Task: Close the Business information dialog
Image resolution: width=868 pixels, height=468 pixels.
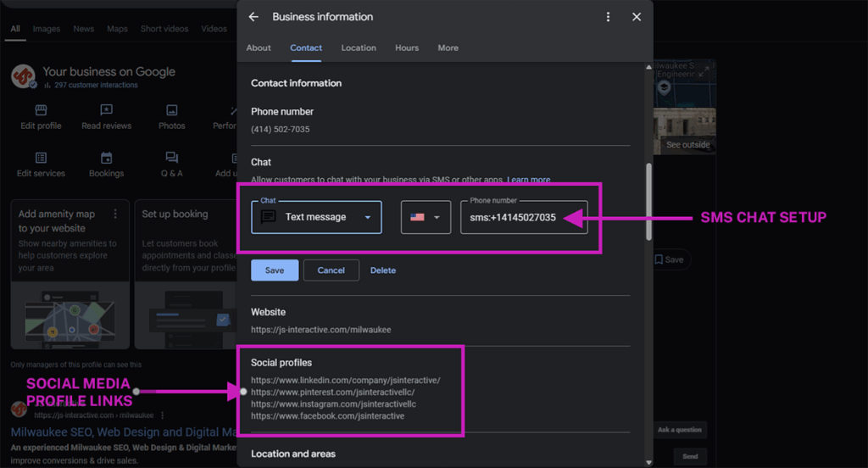Action: (637, 17)
